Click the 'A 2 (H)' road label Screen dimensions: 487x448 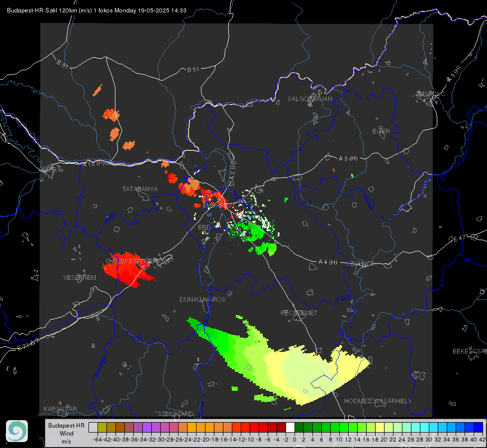point(233,171)
